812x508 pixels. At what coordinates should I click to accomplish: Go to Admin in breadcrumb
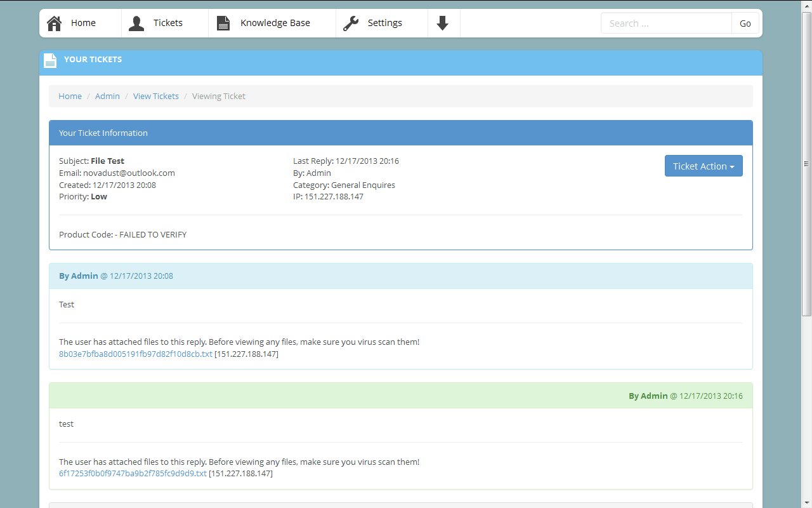107,97
